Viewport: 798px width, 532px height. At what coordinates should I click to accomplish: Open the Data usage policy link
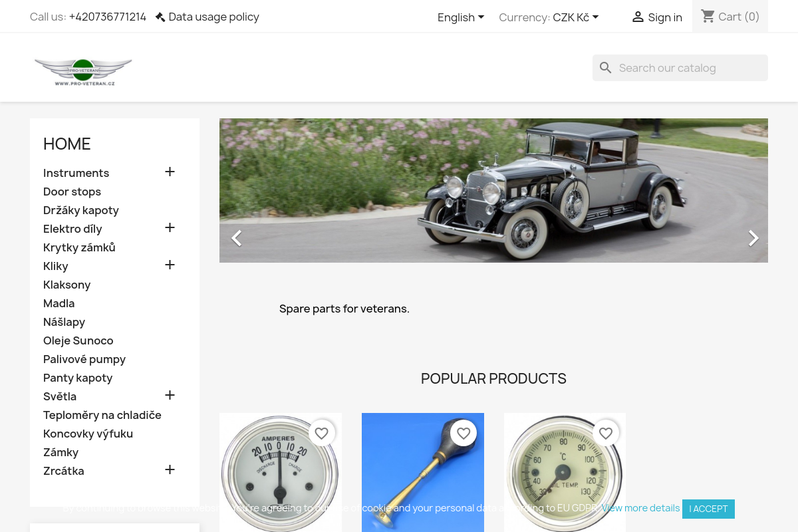coord(207,17)
